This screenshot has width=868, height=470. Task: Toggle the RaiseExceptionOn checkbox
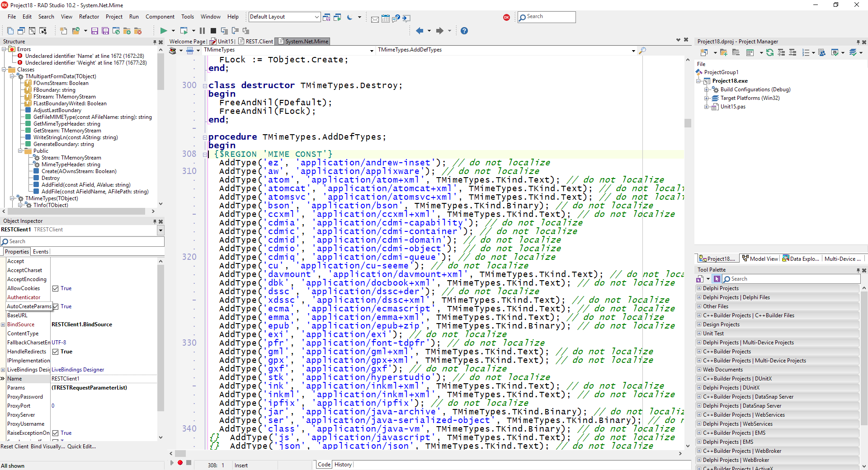pos(55,433)
